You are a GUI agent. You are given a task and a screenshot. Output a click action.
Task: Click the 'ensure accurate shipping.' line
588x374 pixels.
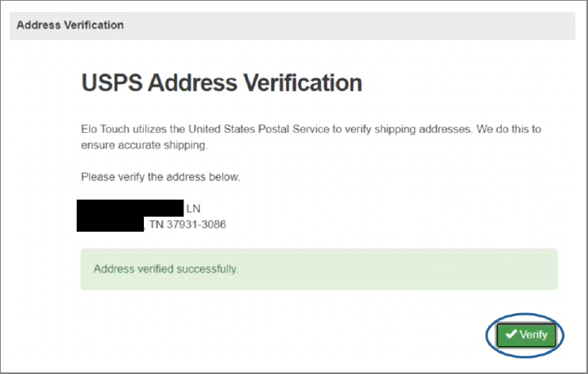[145, 145]
